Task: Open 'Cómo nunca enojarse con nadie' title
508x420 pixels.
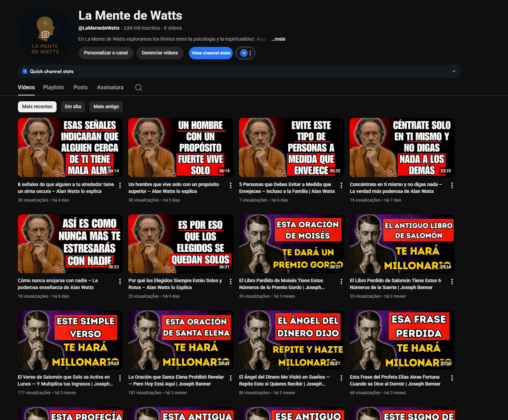Action: pyautogui.click(x=58, y=284)
